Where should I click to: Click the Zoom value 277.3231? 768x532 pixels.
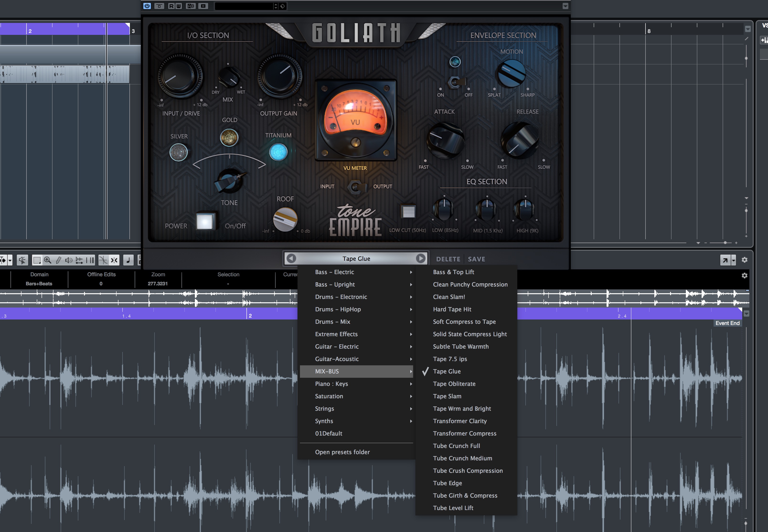click(158, 284)
